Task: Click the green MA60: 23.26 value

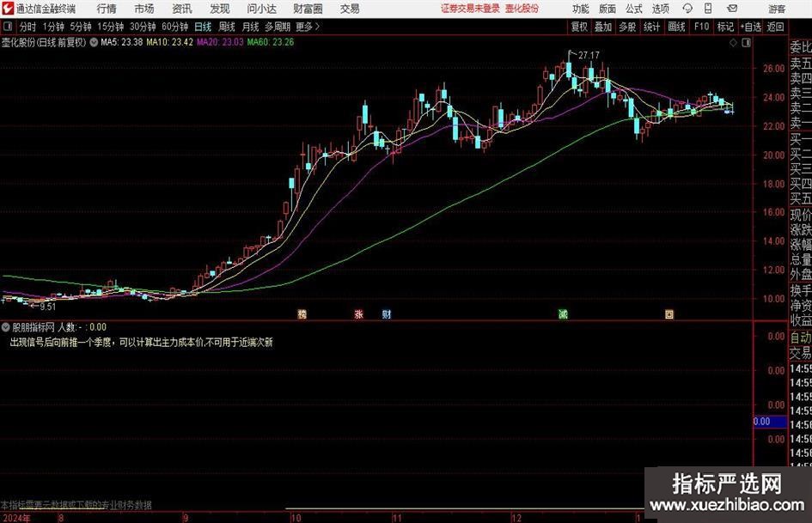Action: (271, 42)
